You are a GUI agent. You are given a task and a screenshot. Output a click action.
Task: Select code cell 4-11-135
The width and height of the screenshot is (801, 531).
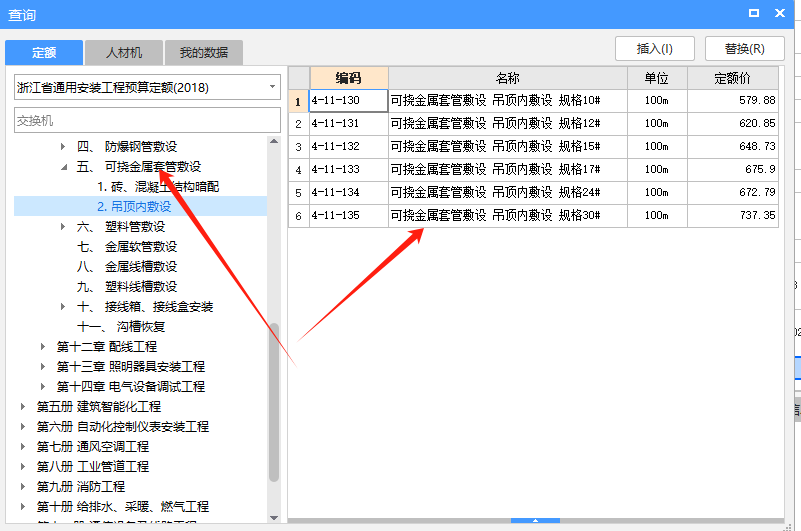point(349,216)
